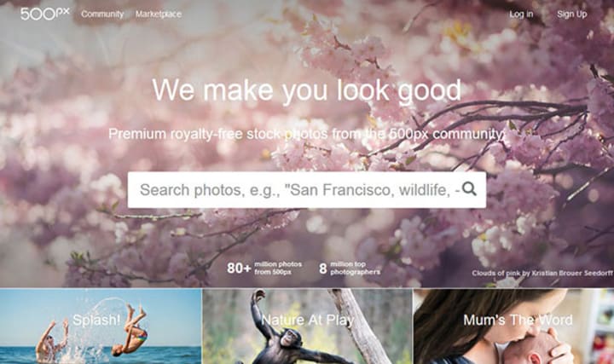Click the Log in link
This screenshot has width=614, height=364.
click(521, 14)
